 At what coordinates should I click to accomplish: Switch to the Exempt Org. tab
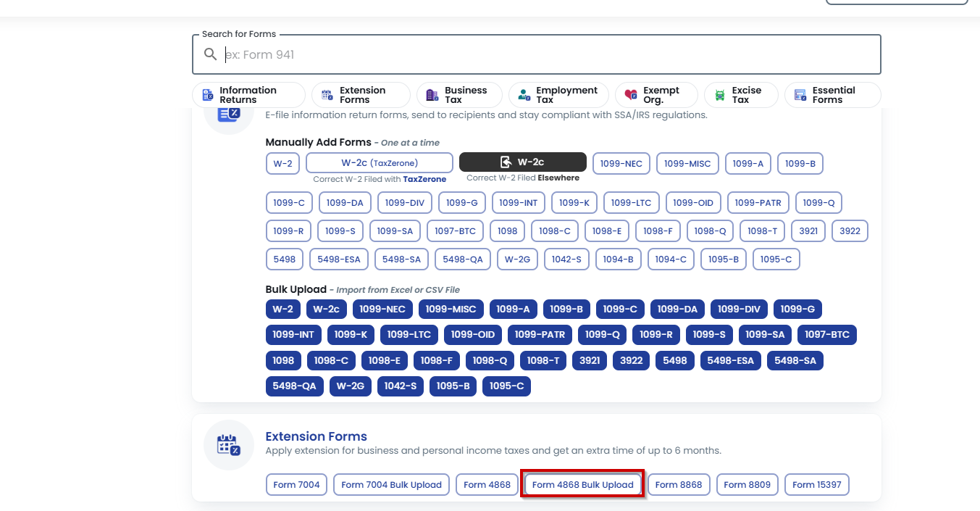pos(656,95)
